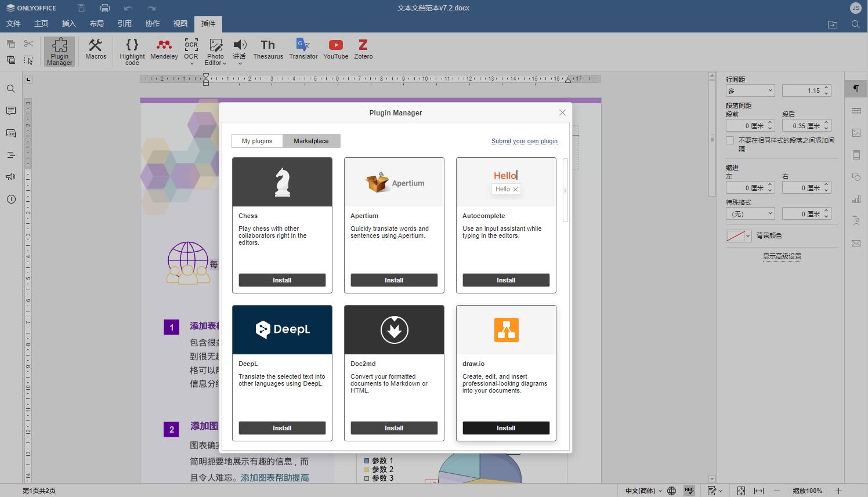Enable the 不要在相同样式的段落之间添加间隔 checkbox
The width and height of the screenshot is (868, 497).
click(729, 140)
